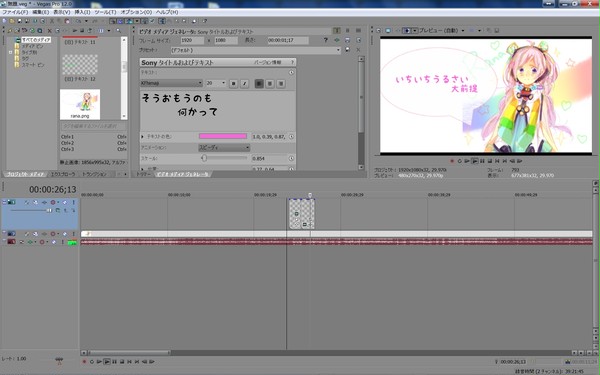Image resolution: width=600 pixels, height=375 pixels.
Task: Set text alignment to right
Action: pyautogui.click(x=281, y=83)
